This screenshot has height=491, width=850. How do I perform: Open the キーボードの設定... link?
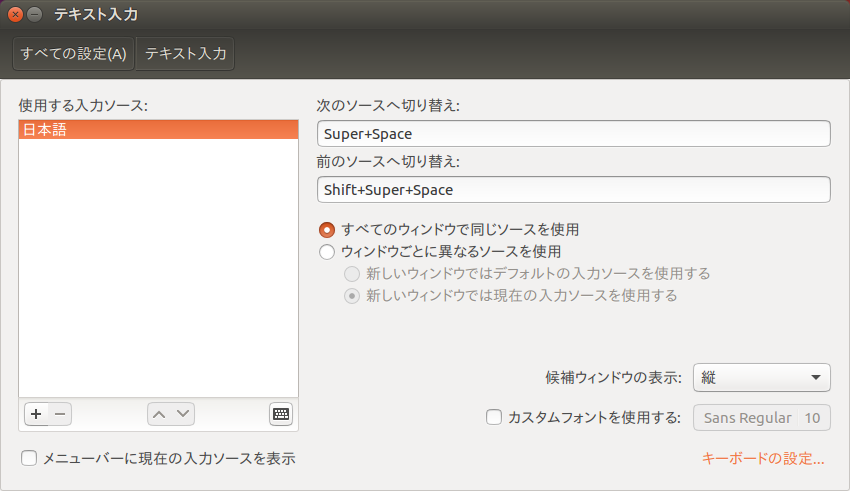[x=763, y=458]
